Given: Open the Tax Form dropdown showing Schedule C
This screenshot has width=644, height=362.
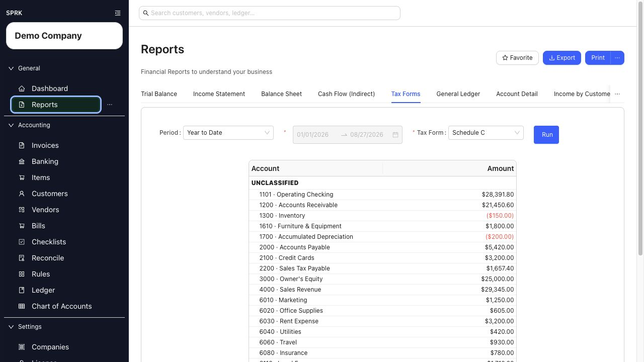Looking at the screenshot, I should [486, 133].
